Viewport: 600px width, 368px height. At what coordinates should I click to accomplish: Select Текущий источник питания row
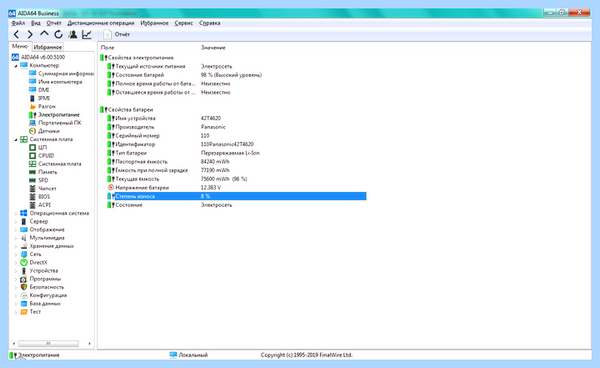pyautogui.click(x=236, y=66)
